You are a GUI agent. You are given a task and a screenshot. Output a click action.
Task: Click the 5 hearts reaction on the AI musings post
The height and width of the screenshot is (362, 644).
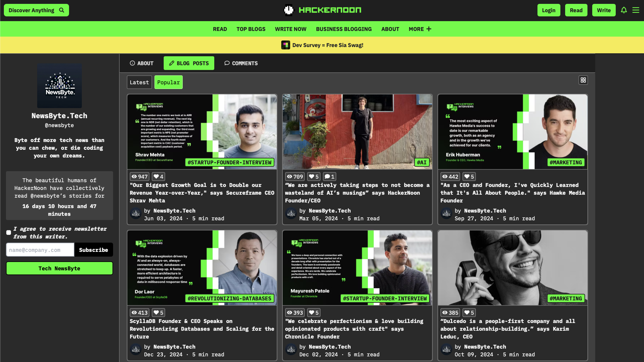[314, 177]
